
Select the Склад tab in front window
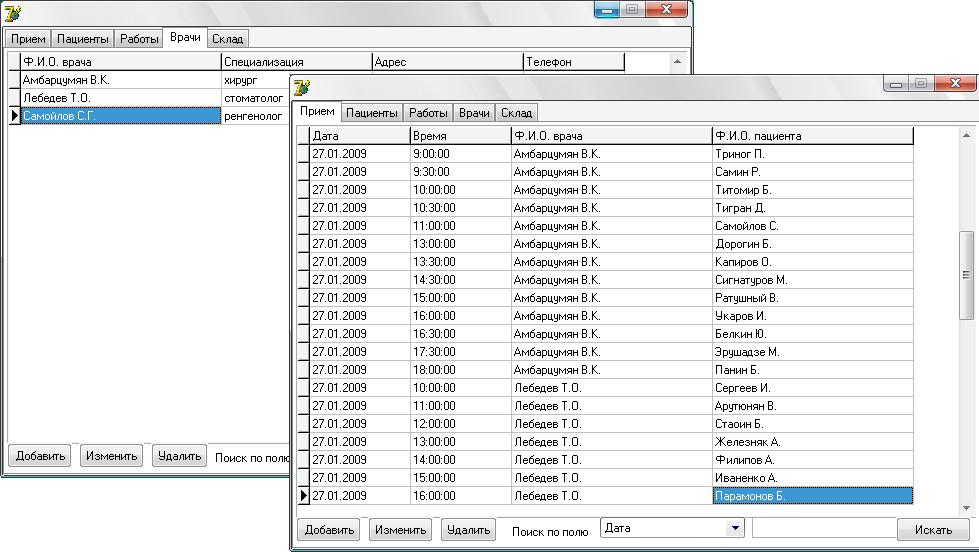pyautogui.click(x=516, y=113)
